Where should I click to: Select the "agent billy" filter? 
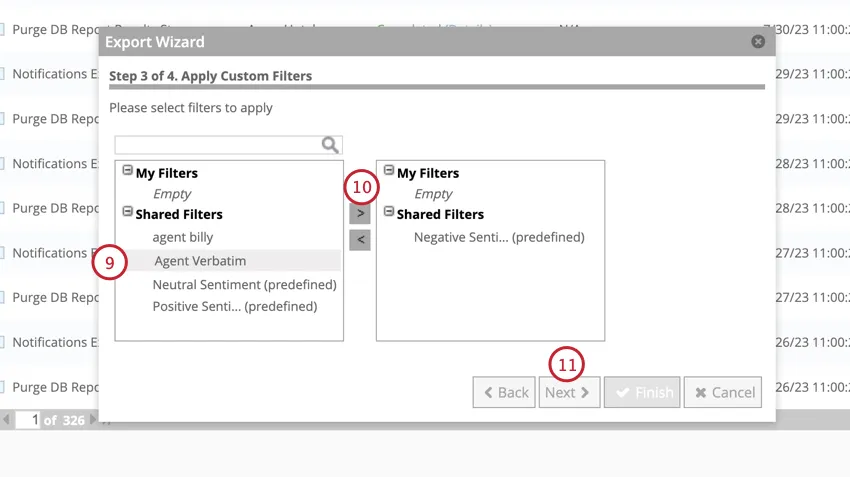pyautogui.click(x=183, y=237)
